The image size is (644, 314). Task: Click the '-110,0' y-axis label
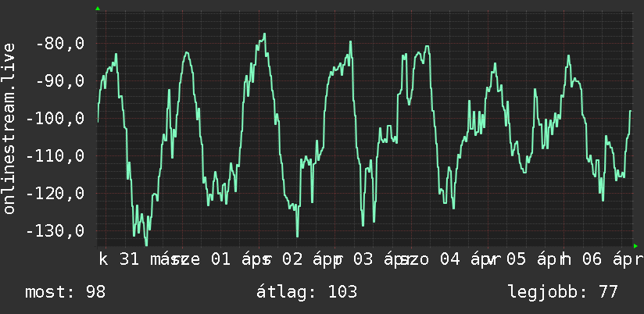[55, 156]
